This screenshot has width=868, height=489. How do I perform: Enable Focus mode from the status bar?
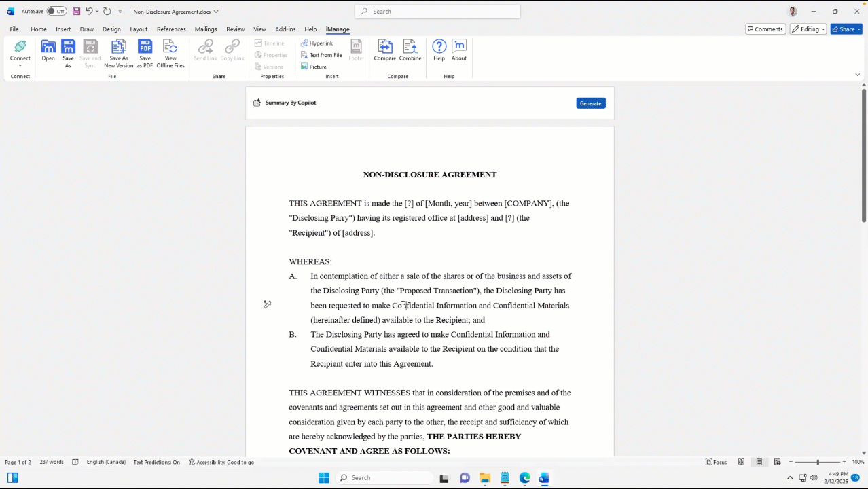[716, 462]
